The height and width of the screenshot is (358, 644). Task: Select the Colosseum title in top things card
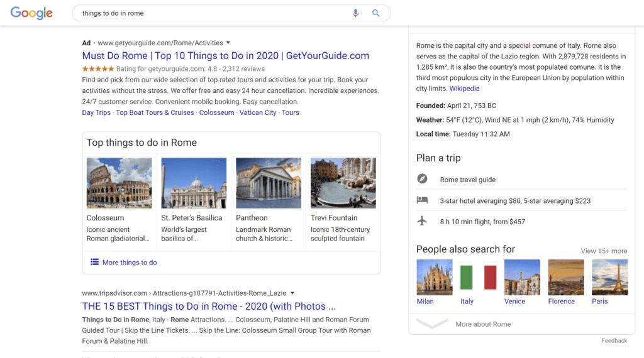[105, 218]
